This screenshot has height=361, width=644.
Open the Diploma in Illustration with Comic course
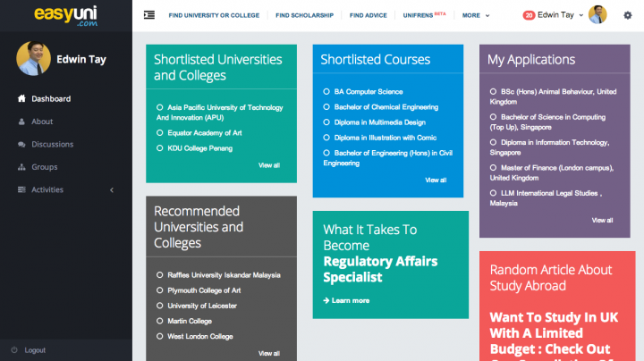click(386, 138)
